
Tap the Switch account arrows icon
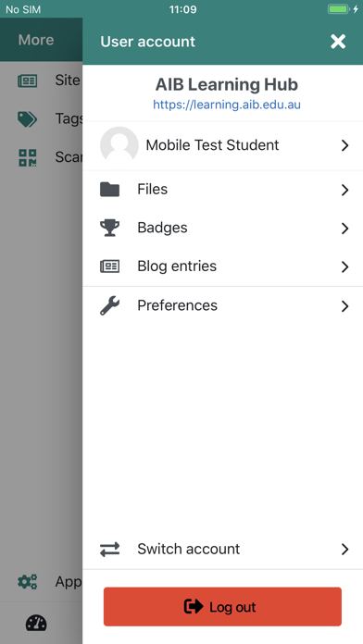110,549
